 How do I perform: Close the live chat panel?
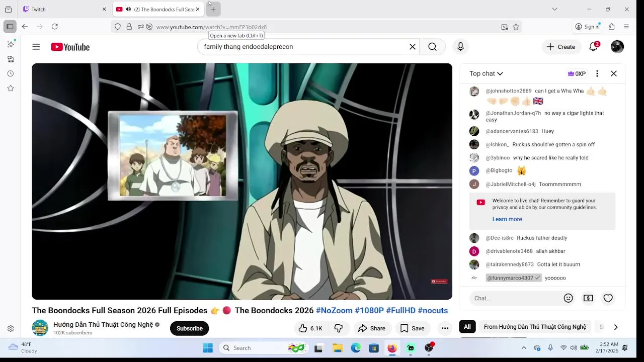(614, 73)
